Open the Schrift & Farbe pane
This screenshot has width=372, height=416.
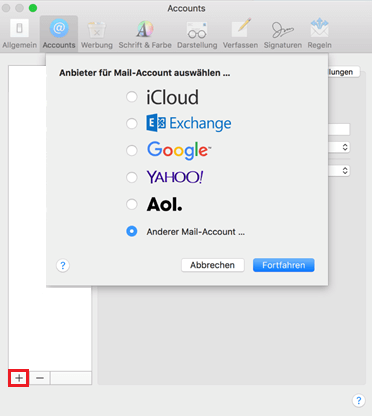point(145,34)
